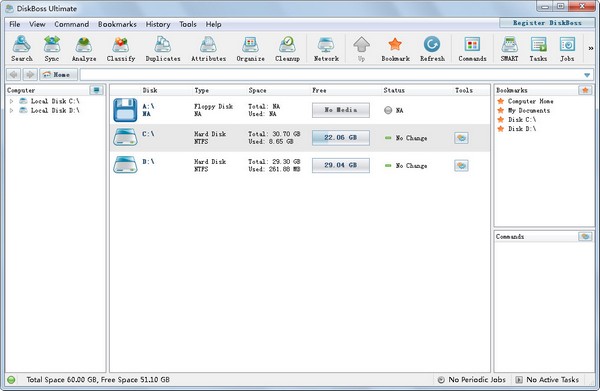The height and width of the screenshot is (391, 600).
Task: Open tools icon for disk C:\ row
Action: pos(461,138)
